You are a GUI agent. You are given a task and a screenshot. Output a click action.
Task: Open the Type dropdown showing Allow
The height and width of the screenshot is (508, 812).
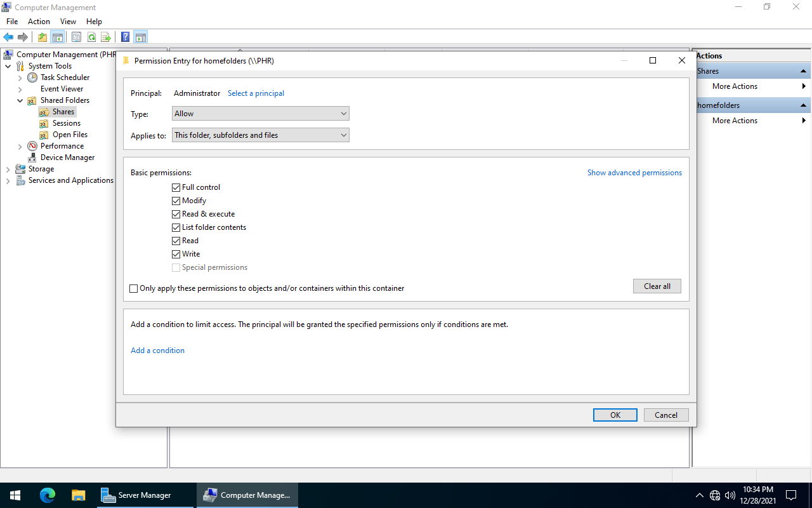[260, 113]
